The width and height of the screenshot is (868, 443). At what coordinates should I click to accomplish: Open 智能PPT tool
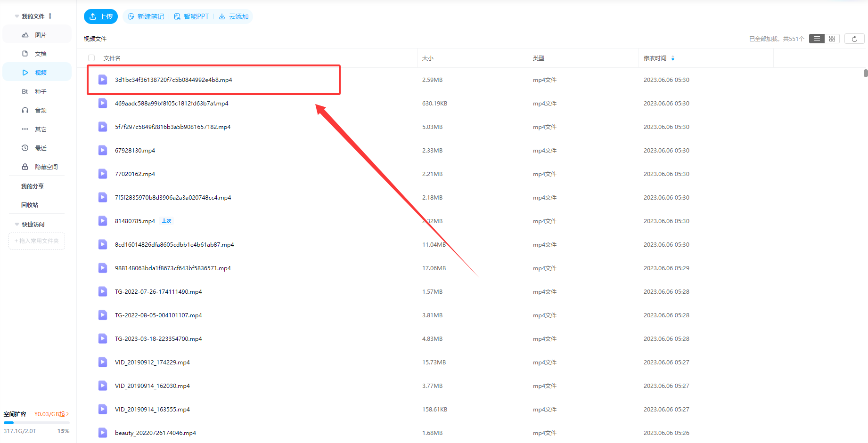click(191, 16)
